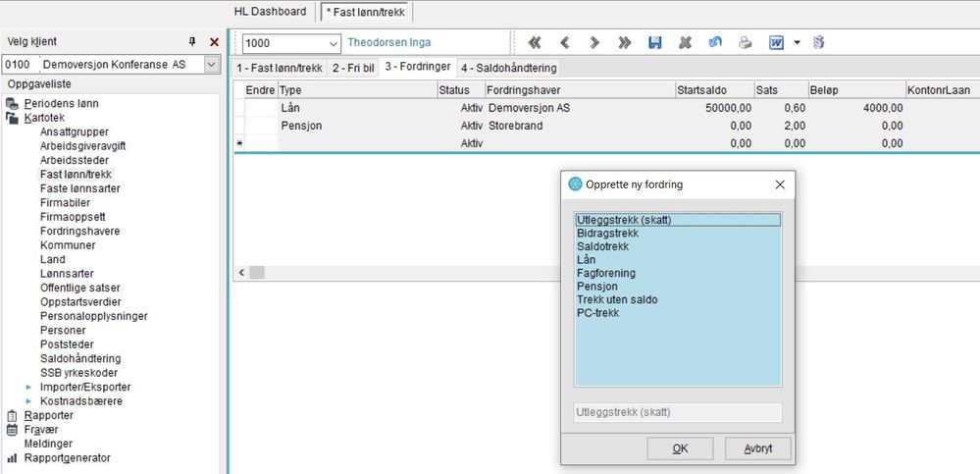
Task: Click the Demoversjon AS cell
Action: point(580,108)
